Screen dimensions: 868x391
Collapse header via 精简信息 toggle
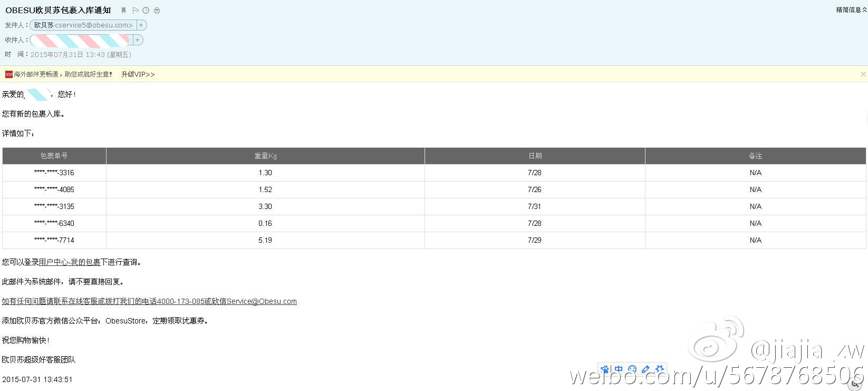[x=851, y=10]
